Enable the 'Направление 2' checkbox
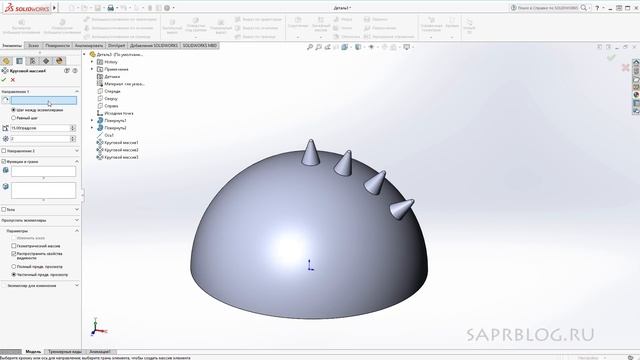 [4, 151]
